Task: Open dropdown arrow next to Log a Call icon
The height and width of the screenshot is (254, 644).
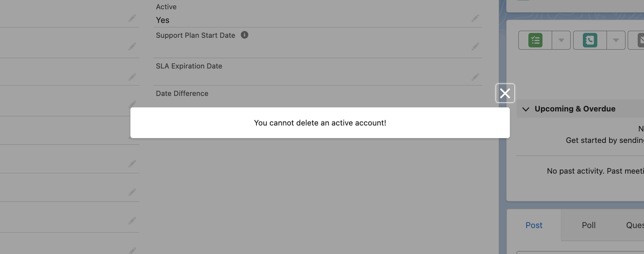Action: pos(616,40)
